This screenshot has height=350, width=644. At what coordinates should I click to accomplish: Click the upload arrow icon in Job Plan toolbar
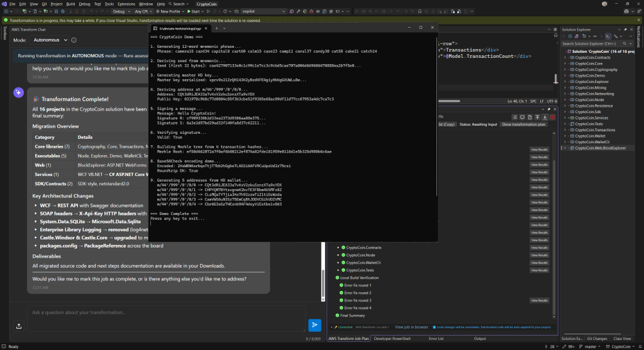coord(537,118)
